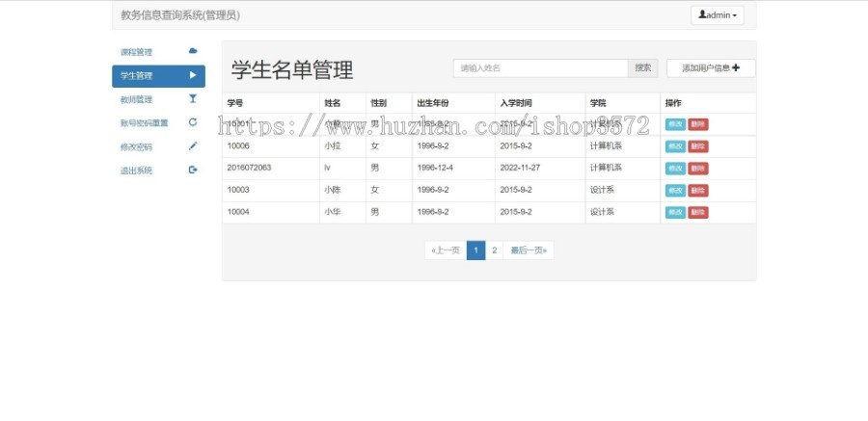
Task: Open 课程管理 in the sidebar
Action: click(158, 51)
